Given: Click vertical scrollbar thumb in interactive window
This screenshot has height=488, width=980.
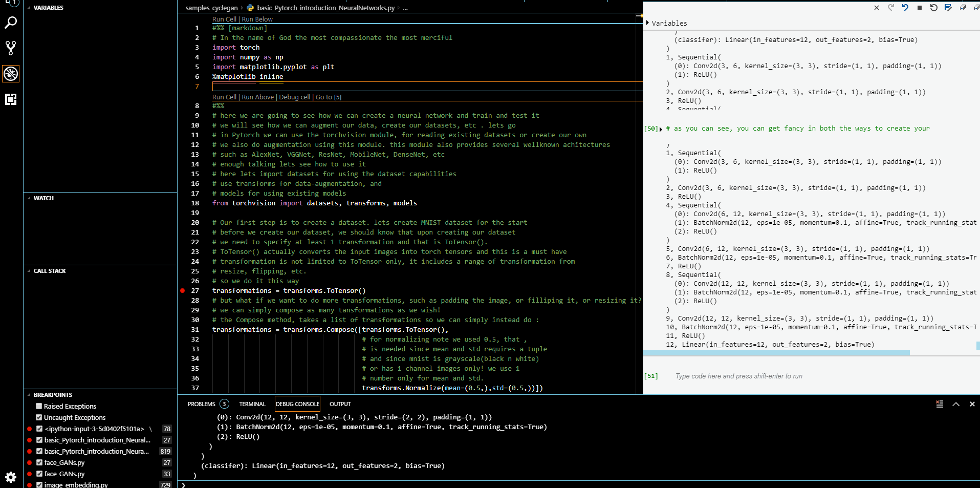Looking at the screenshot, I should pyautogui.click(x=978, y=346).
